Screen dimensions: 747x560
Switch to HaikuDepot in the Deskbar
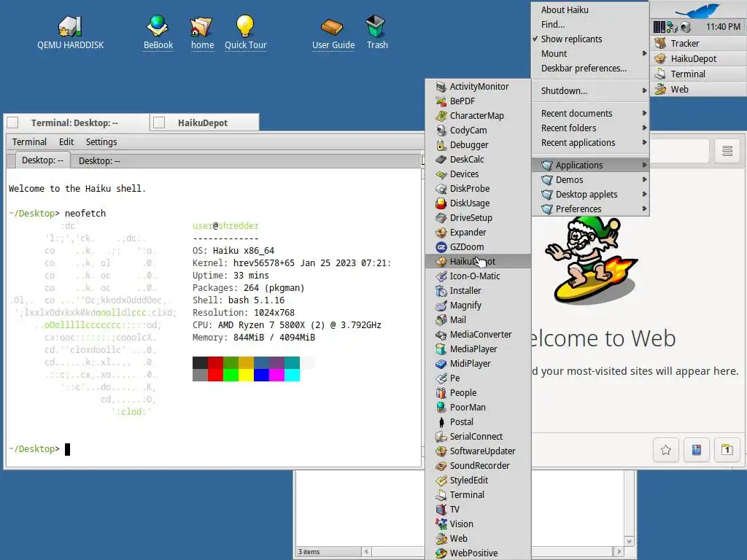click(x=699, y=58)
